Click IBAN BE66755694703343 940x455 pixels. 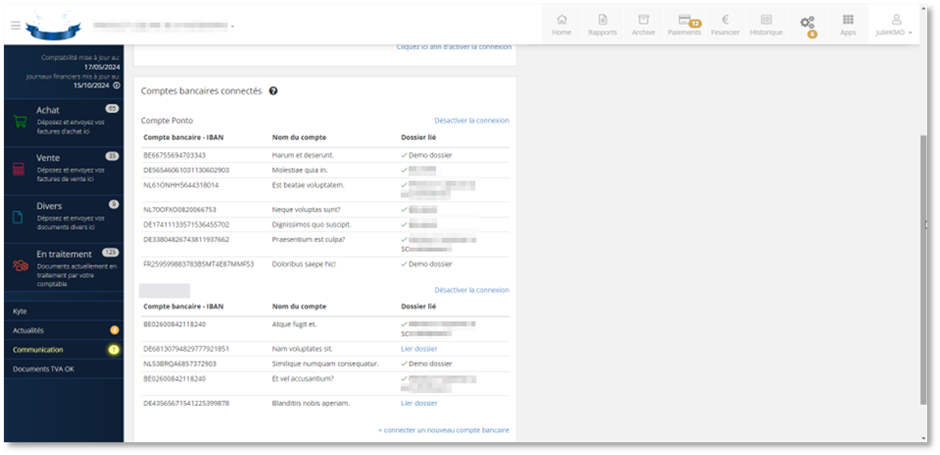[x=174, y=155]
